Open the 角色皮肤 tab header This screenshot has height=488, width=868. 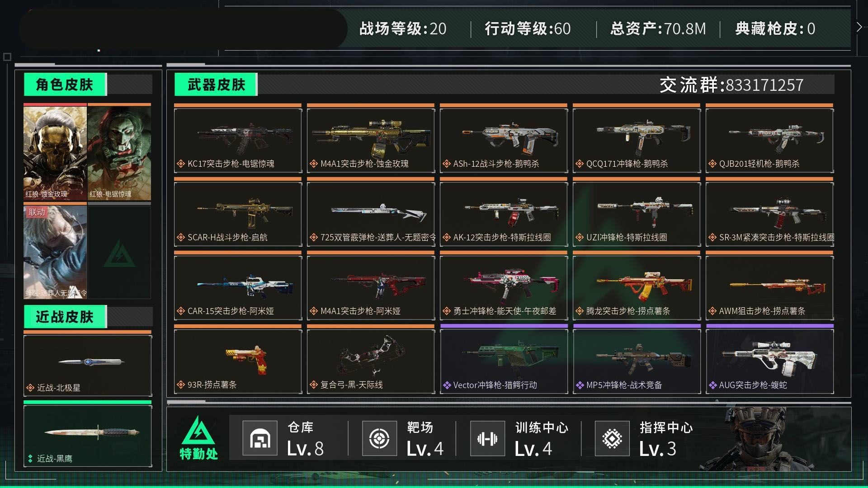point(65,84)
